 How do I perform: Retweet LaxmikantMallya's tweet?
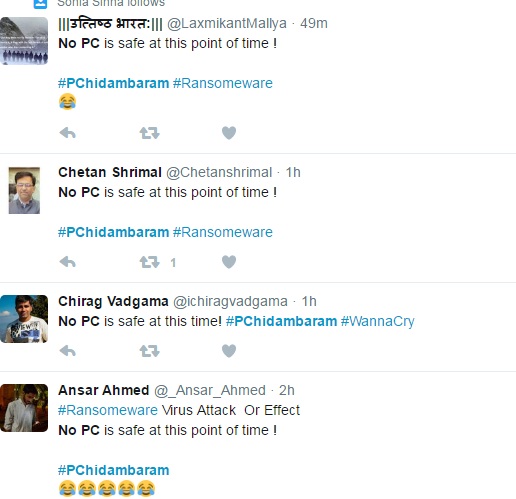[149, 133]
